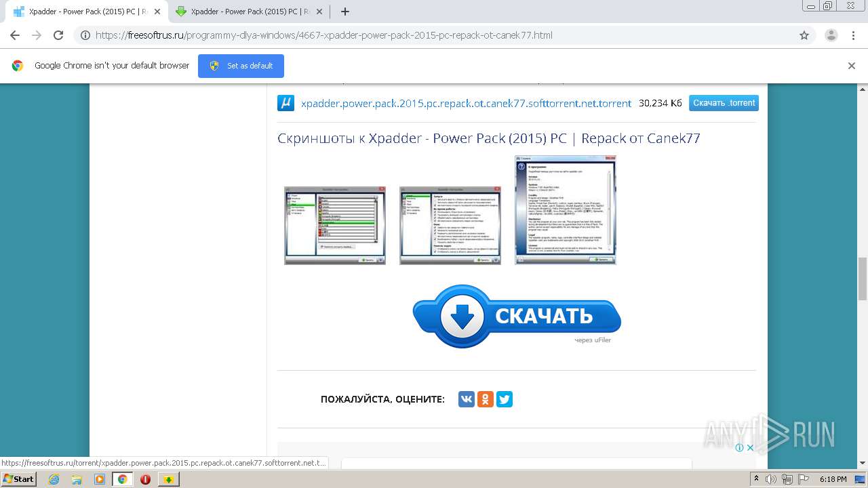
Task: Share the page on Twitter
Action: pyautogui.click(x=505, y=399)
